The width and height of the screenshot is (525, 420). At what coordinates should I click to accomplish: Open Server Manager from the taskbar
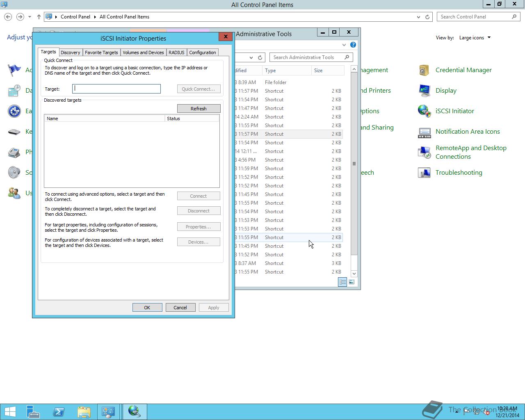pos(33,411)
